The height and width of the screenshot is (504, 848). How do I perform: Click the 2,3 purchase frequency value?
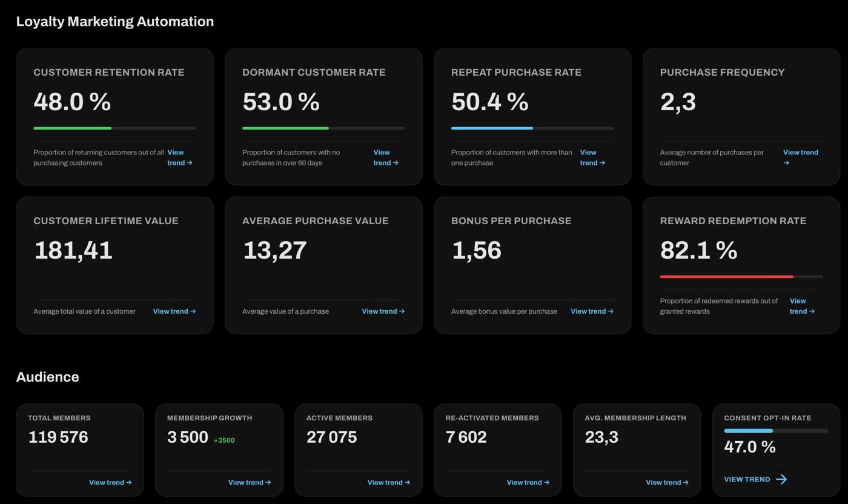click(x=678, y=102)
